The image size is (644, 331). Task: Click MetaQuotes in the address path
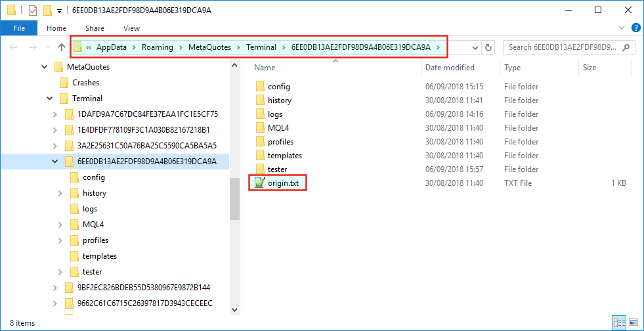click(x=209, y=47)
